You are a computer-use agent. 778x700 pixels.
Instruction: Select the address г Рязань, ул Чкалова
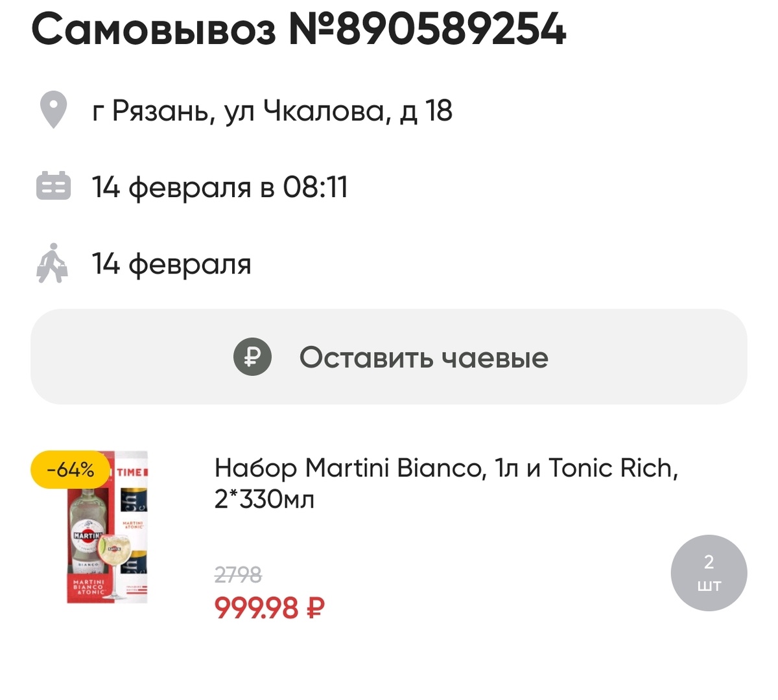tap(272, 111)
